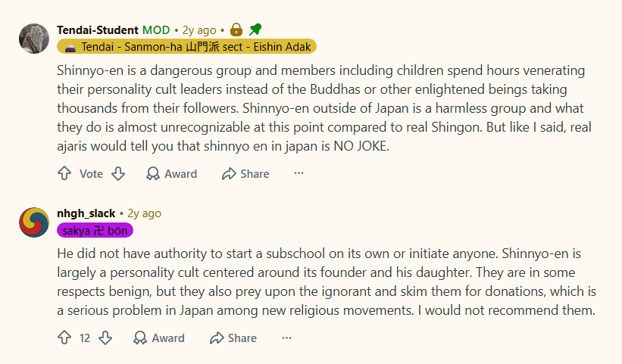This screenshot has height=364, width=622.
Task: Open more options on Tendai-Student's comment
Action: coord(298,173)
